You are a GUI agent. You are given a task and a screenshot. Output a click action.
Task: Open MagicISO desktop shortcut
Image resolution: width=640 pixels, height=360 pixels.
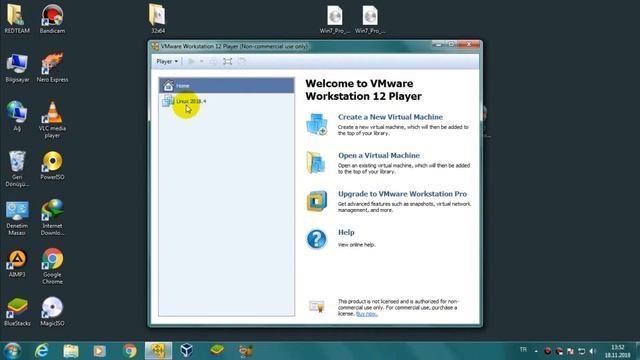tap(52, 312)
